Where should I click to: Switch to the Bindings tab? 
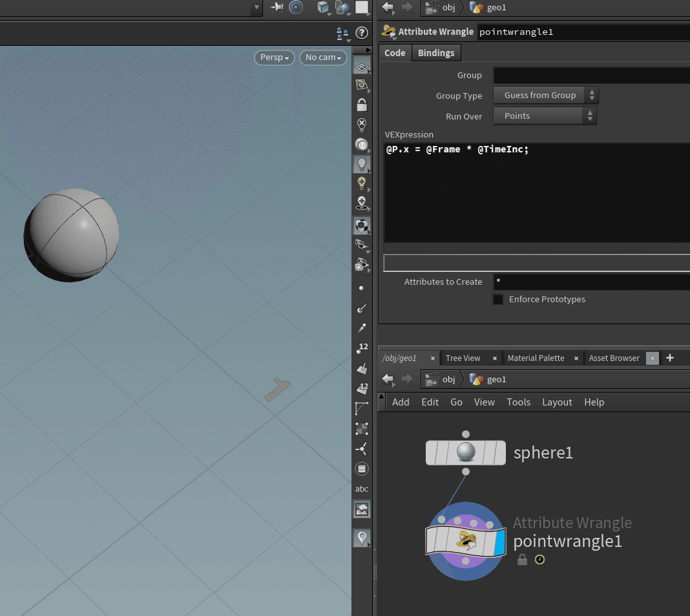coord(436,53)
